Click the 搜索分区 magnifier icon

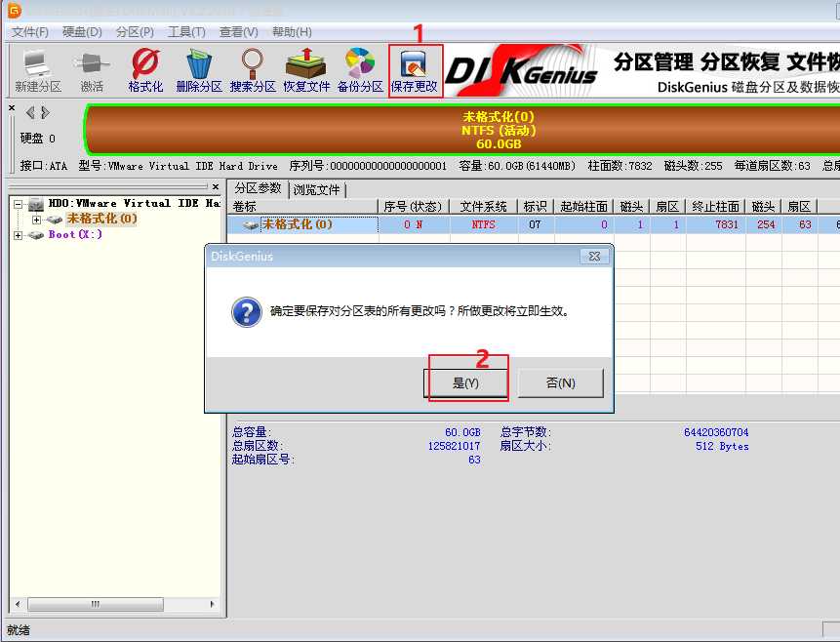pyautogui.click(x=253, y=71)
